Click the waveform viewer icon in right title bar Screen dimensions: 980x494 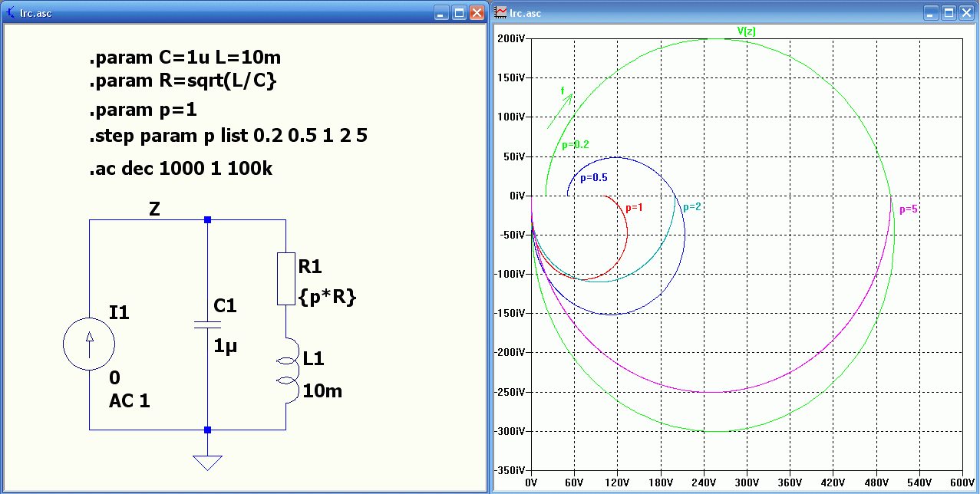click(x=499, y=13)
